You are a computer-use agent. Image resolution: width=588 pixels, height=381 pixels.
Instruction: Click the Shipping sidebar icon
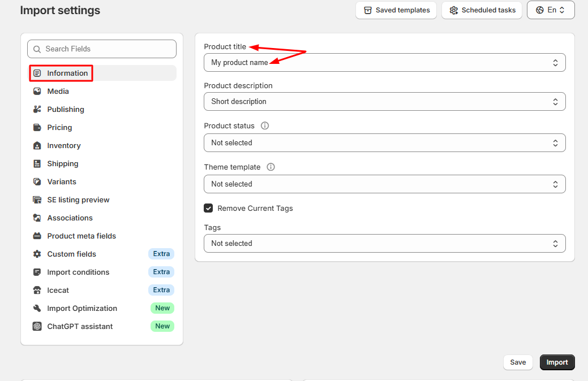coord(37,164)
